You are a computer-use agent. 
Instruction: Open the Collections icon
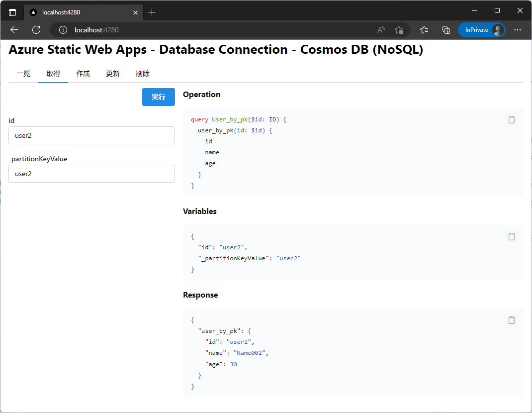446,30
